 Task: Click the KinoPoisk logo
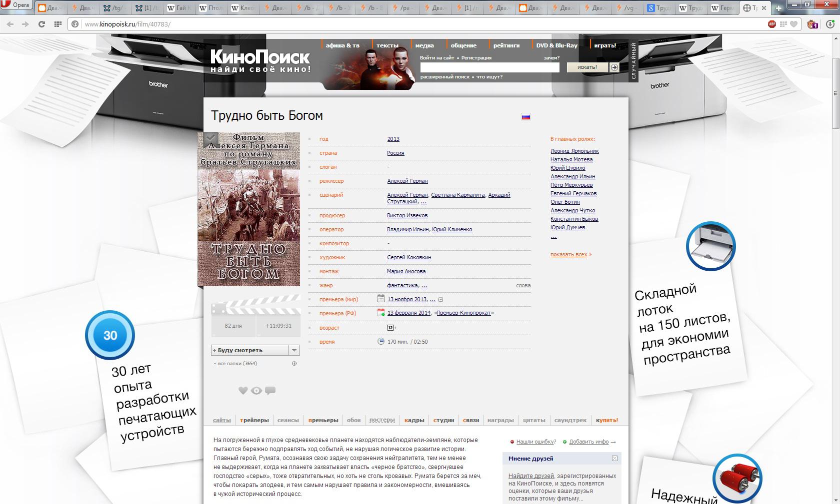pos(260,61)
